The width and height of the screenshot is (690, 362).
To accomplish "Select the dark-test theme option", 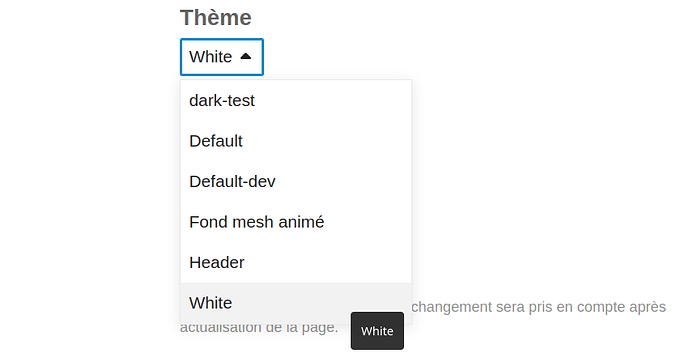I will coord(296,101).
